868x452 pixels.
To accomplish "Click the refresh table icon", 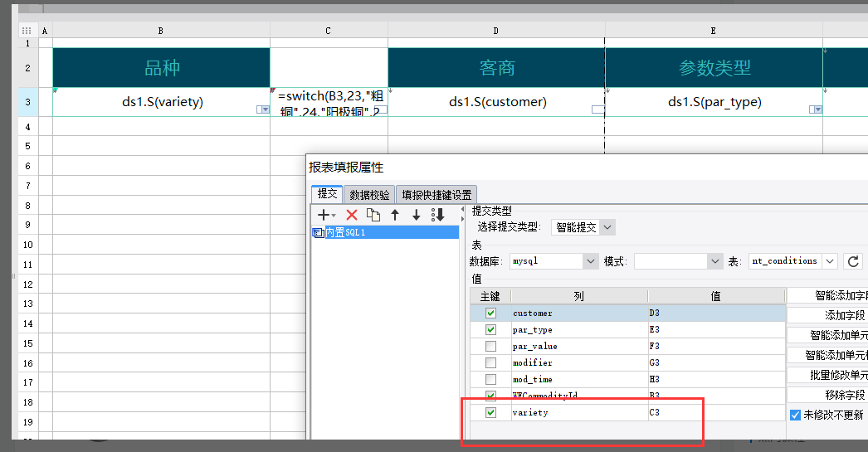I will [x=854, y=261].
